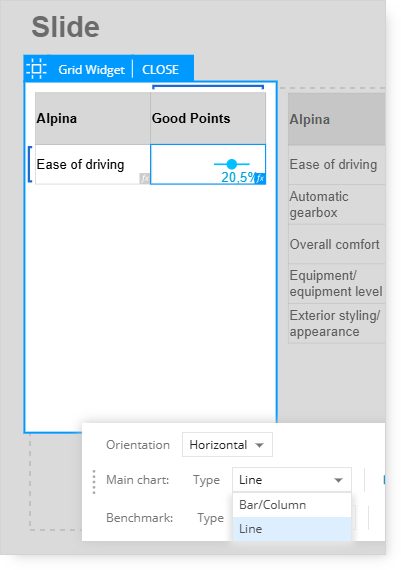Viewport: 401px width, 570px height.
Task: Select the Good Points column header
Action: click(x=208, y=119)
